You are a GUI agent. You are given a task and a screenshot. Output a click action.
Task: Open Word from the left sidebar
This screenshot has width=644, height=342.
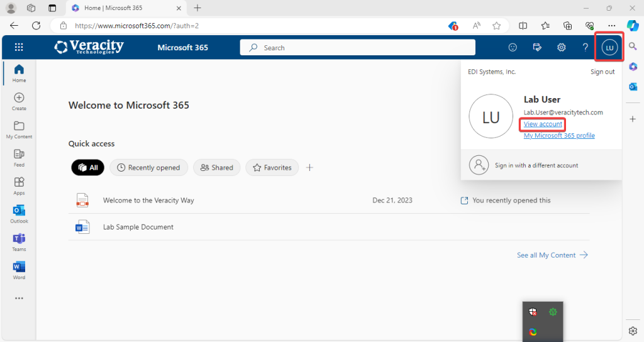click(19, 269)
